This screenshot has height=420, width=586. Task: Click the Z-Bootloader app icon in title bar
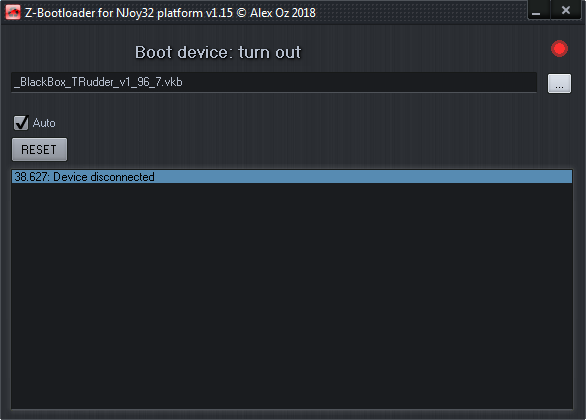pos(13,12)
